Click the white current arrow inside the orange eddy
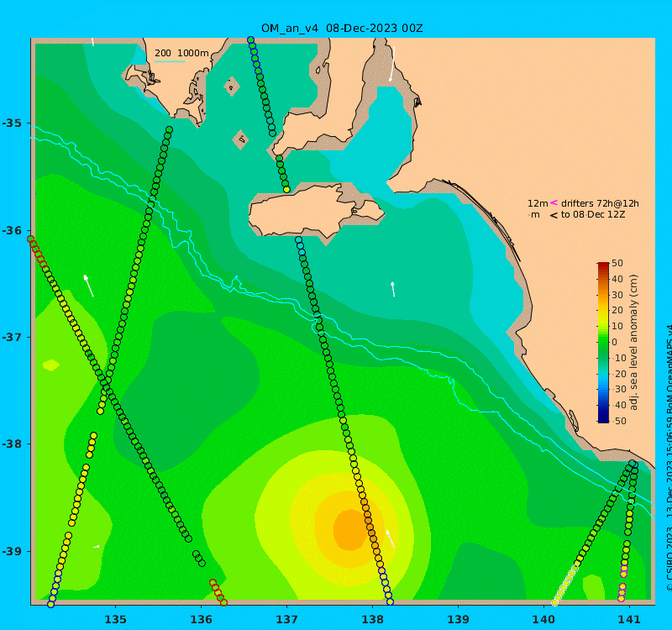Viewport: 672px width, 630px height. tap(390, 538)
